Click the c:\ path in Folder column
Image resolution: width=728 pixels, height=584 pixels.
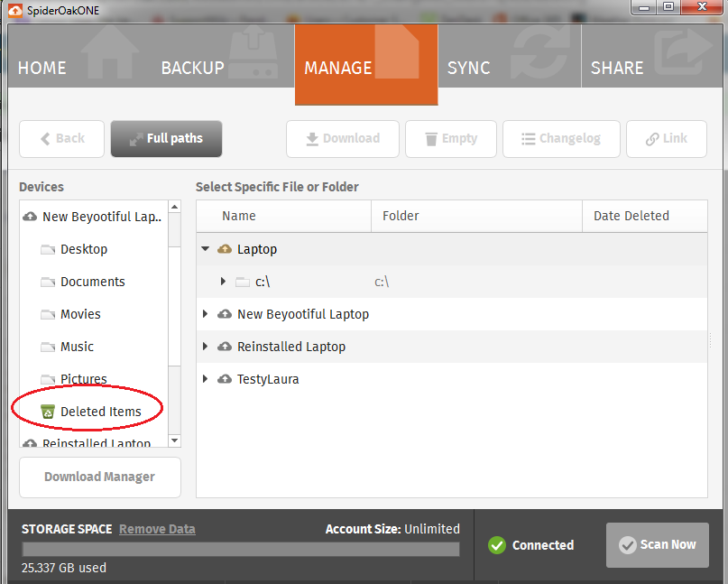click(x=382, y=282)
